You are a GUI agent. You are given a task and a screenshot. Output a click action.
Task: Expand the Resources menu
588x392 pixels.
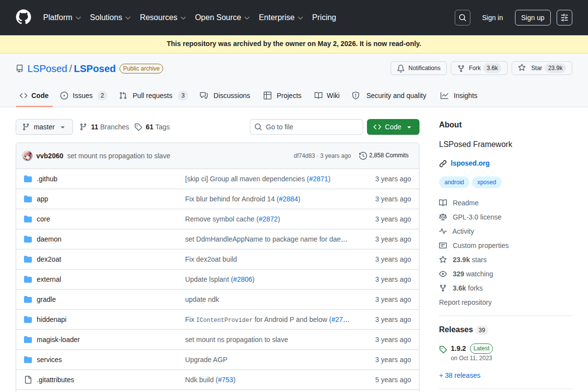[163, 18]
